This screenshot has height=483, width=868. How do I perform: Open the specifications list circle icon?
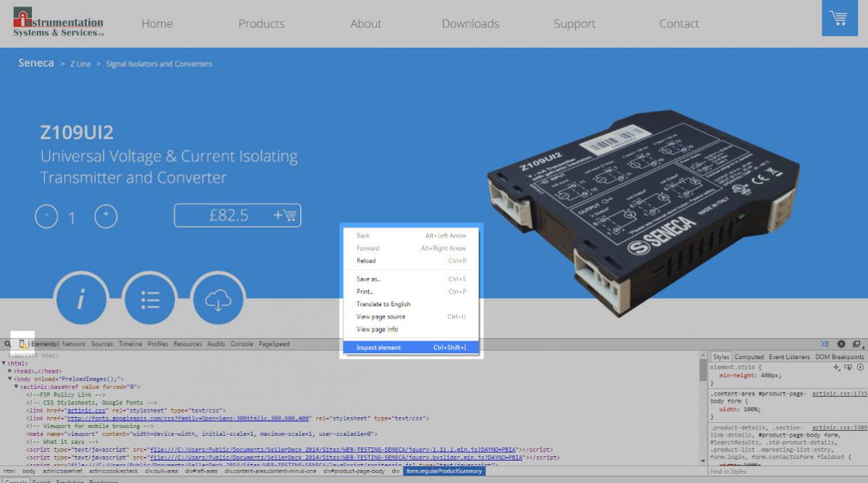point(150,300)
